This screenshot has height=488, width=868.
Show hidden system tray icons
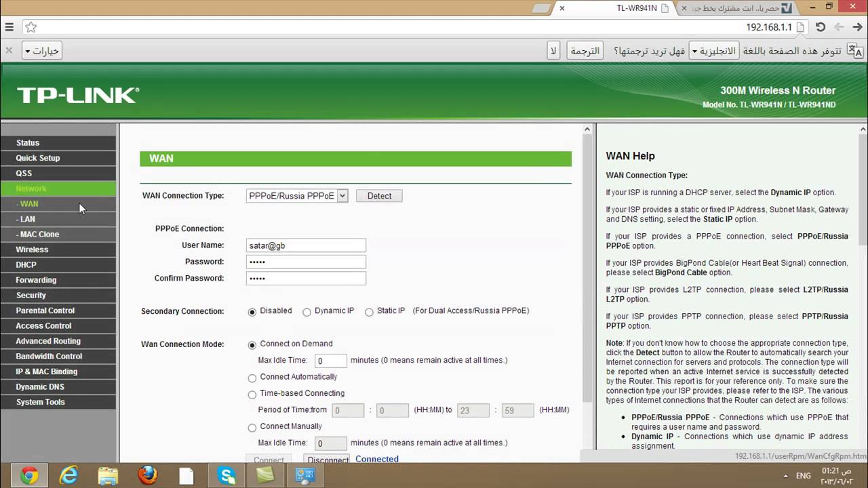[x=785, y=476]
